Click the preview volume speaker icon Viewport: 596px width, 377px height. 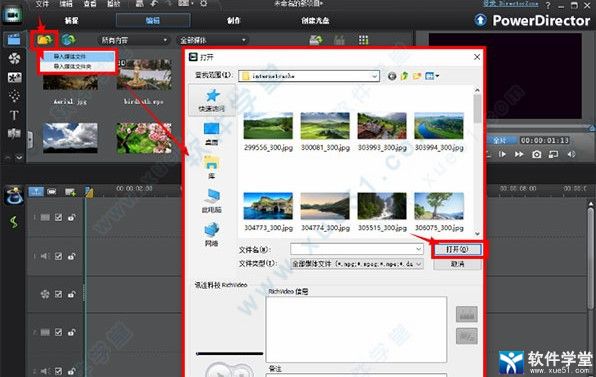tap(571, 154)
